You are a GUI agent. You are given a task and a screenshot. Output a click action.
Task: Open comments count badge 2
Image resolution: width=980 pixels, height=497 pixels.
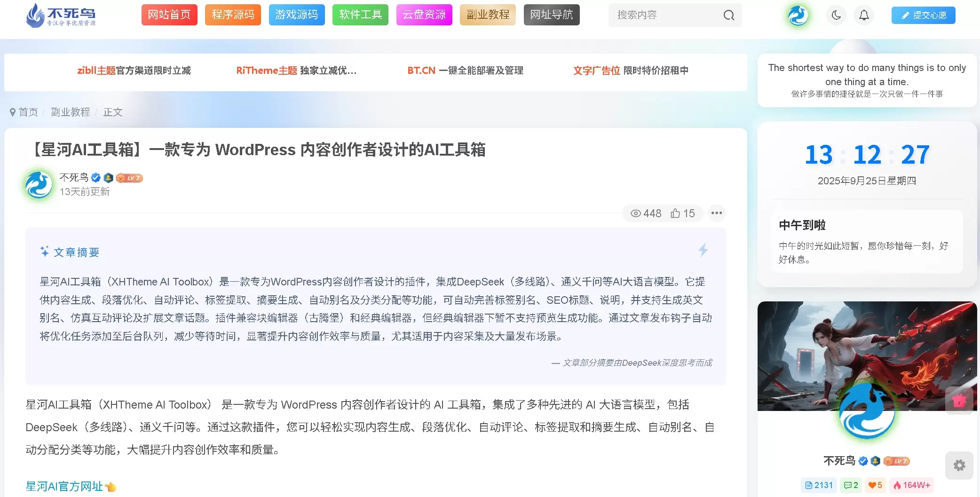[x=851, y=485]
